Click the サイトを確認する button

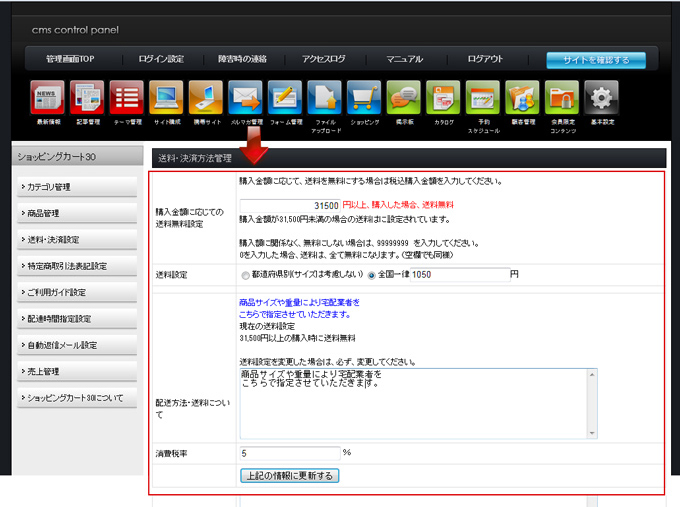(595, 60)
